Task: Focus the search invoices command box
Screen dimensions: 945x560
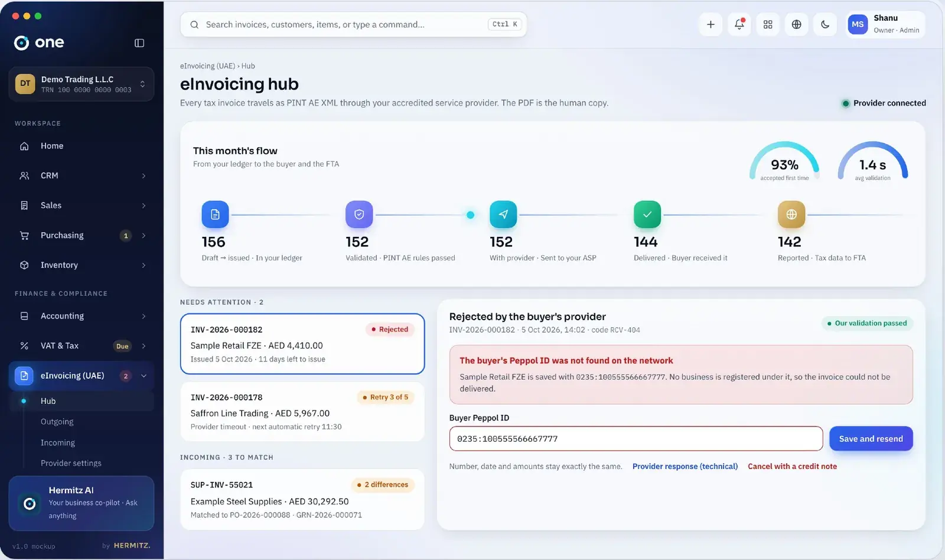Action: [353, 25]
